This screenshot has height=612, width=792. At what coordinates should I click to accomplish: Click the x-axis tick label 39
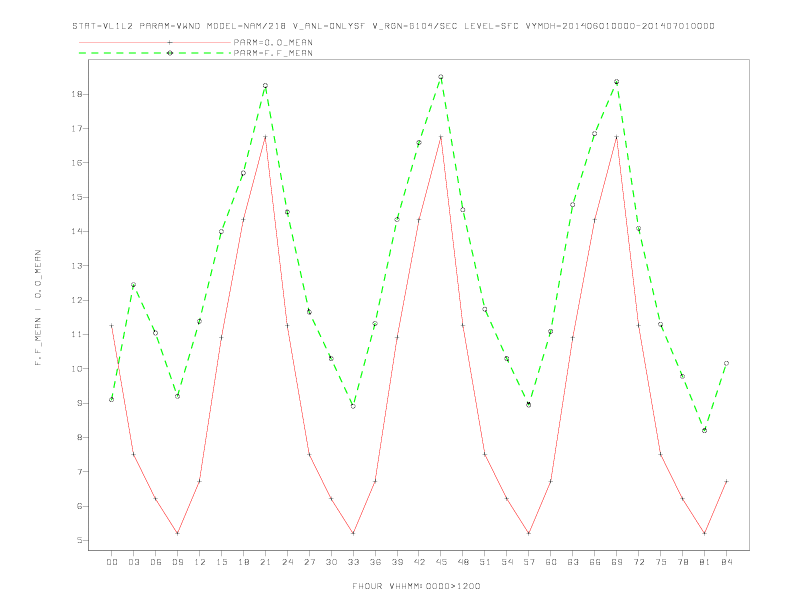coord(397,562)
